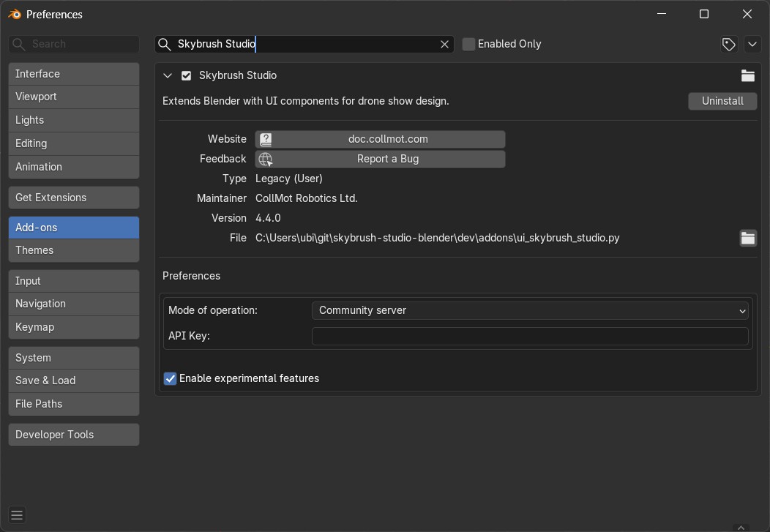
Task: Clear the Skybrush Studio search text
Action: click(x=444, y=44)
